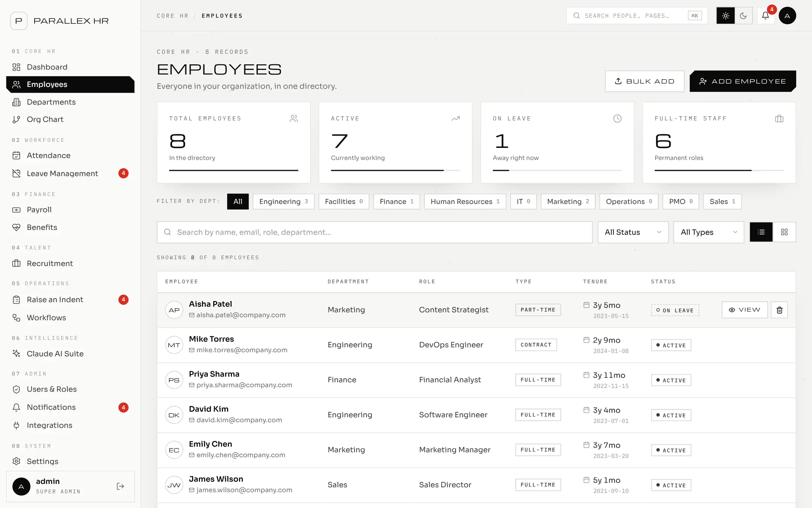Filter by Finance department
This screenshot has height=508, width=812.
tap(397, 202)
